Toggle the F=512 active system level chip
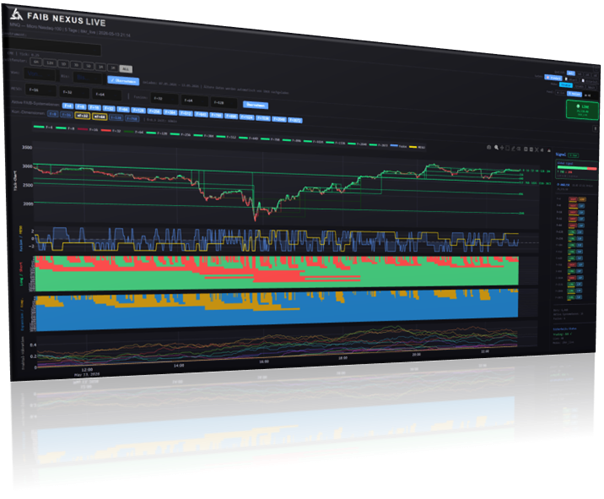 coord(186,113)
